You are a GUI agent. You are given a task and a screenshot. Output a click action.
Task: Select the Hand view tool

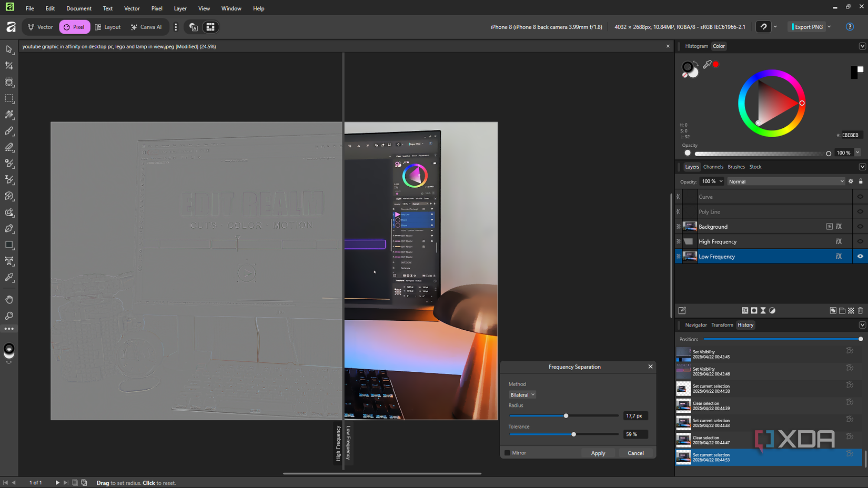pyautogui.click(x=9, y=300)
